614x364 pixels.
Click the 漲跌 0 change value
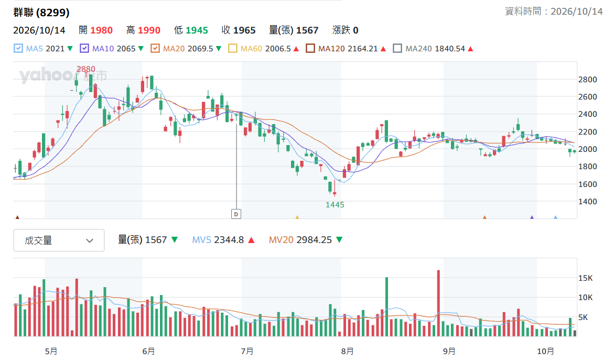click(346, 30)
